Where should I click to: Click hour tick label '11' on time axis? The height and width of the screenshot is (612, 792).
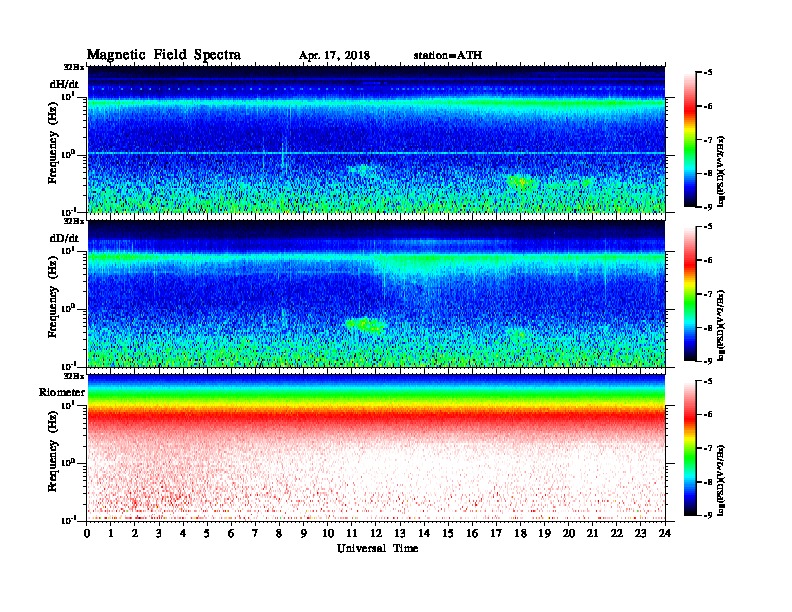[x=352, y=533]
